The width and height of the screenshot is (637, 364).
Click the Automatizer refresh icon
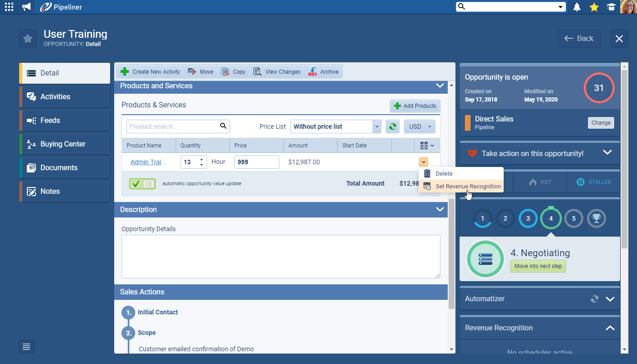coord(594,299)
